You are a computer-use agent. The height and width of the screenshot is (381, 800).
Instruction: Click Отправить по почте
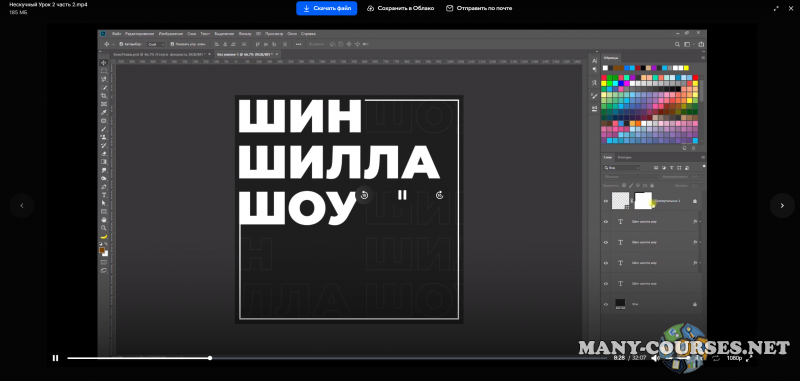click(x=479, y=8)
